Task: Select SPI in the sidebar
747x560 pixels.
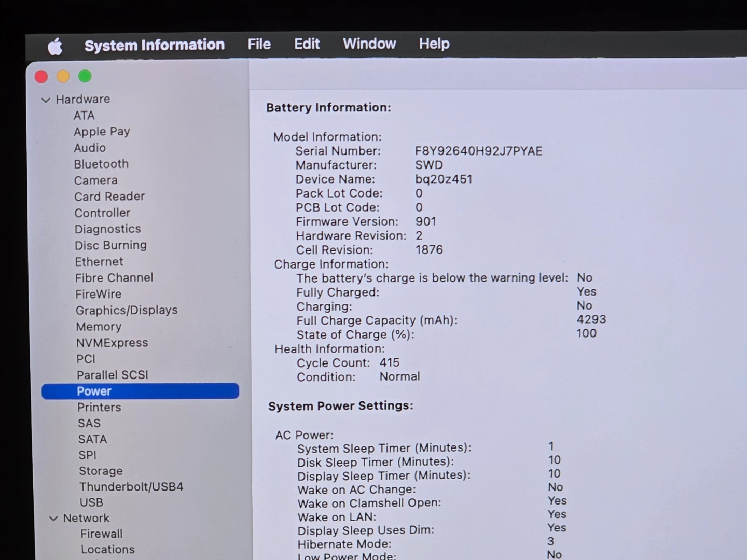Action: [x=87, y=455]
